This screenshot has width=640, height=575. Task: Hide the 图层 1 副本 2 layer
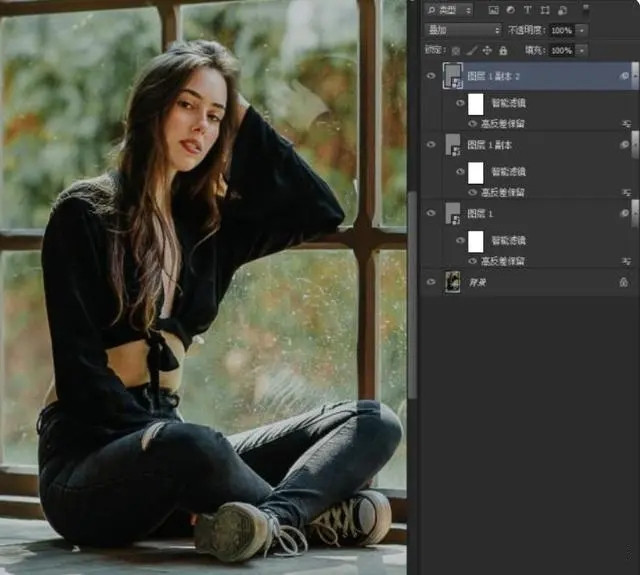[431, 75]
